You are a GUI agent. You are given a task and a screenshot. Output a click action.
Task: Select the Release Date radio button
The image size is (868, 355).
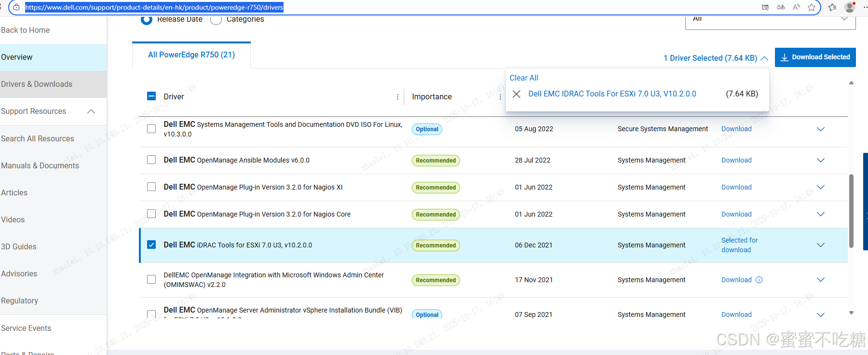(x=147, y=19)
